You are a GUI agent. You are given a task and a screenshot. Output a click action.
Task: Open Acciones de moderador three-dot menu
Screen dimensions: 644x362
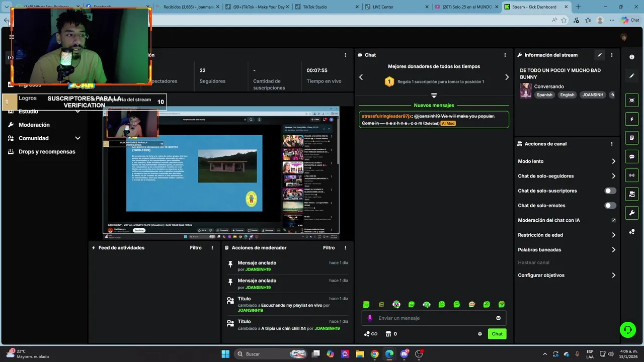coord(345,248)
